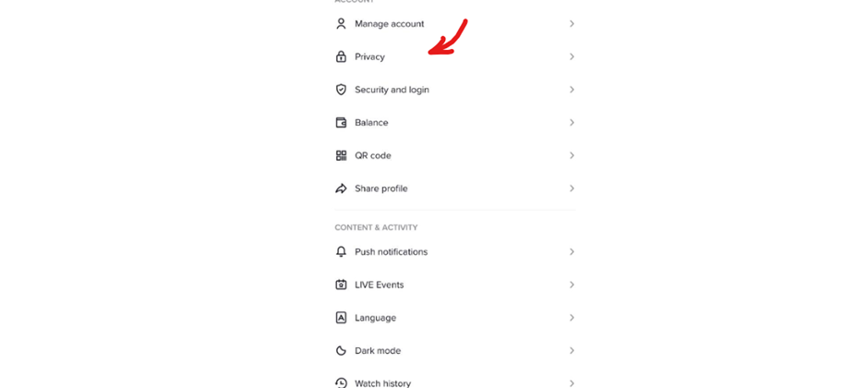Click the LIVE Events calendar icon
868x388 pixels.
341,285
